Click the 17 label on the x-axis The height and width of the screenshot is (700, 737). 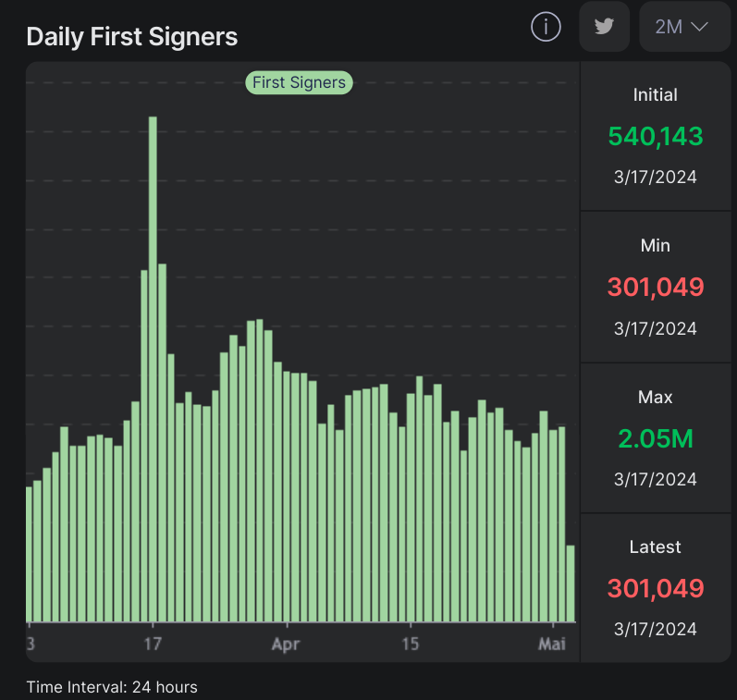tap(154, 645)
